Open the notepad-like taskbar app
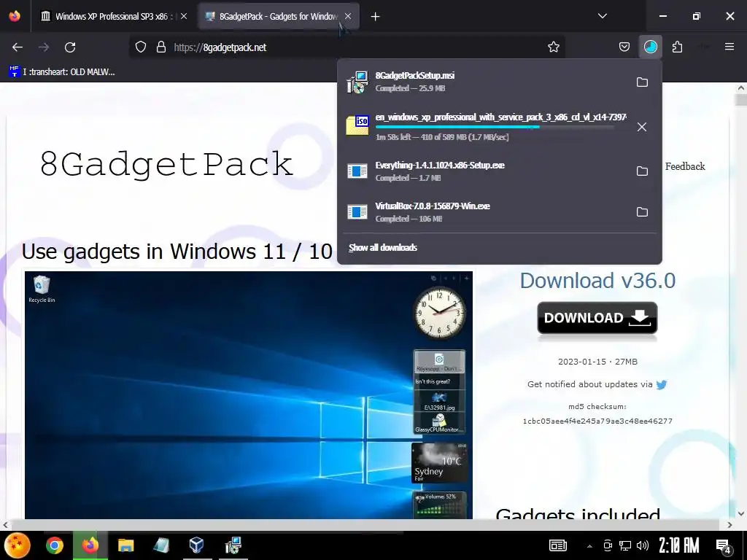747x560 pixels. (161, 545)
